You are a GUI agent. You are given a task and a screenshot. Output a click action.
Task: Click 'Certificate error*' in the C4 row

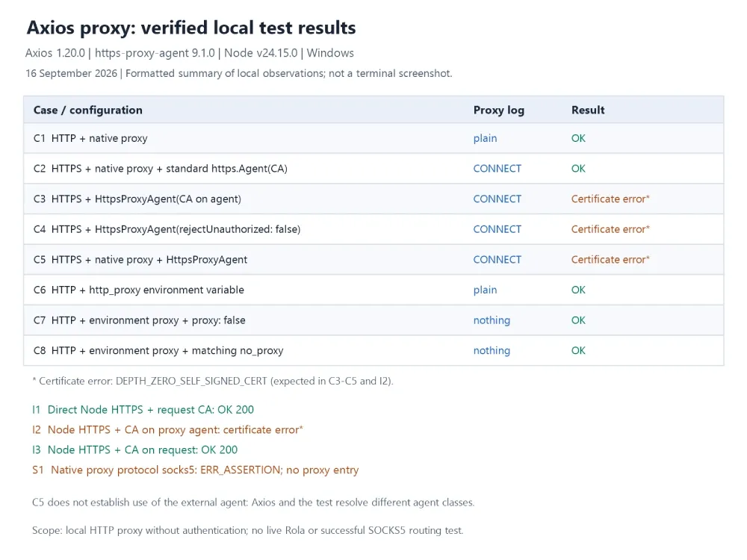pos(610,229)
